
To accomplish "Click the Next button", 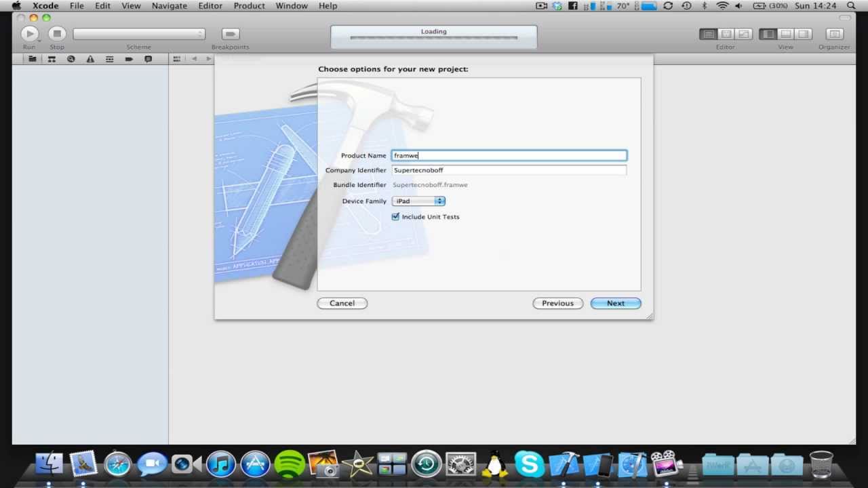I will tap(616, 304).
